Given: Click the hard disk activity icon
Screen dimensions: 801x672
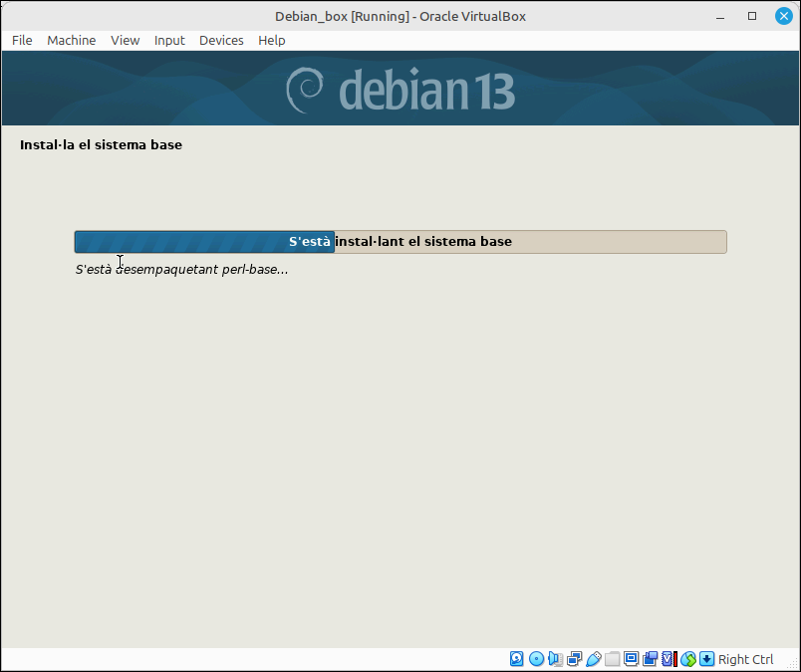Looking at the screenshot, I should pos(516,659).
